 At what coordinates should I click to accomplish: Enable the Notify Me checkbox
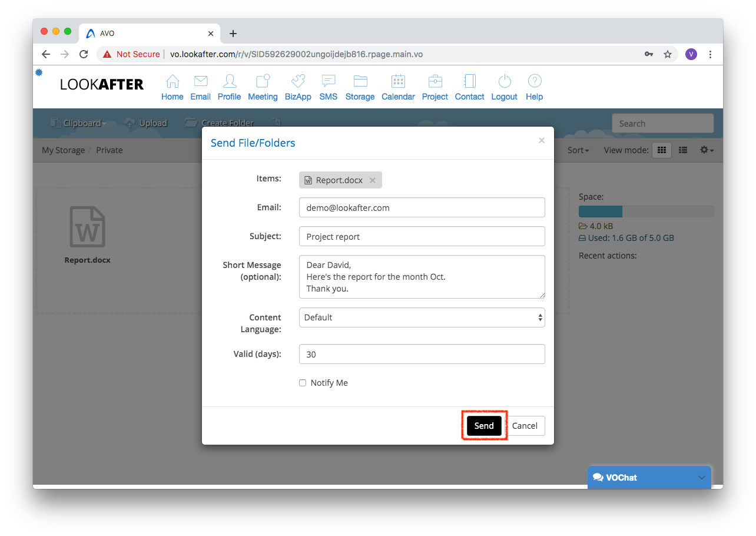[303, 383]
